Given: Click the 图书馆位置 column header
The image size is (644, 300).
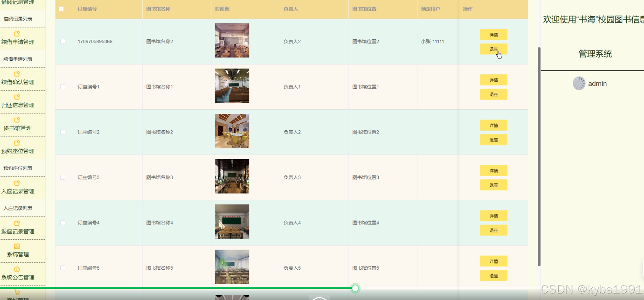Looking at the screenshot, I should click(x=364, y=9).
